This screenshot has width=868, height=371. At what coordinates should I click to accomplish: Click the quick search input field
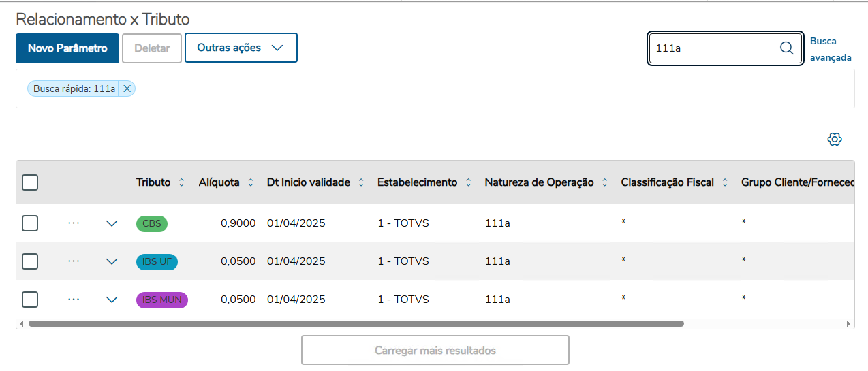point(712,48)
